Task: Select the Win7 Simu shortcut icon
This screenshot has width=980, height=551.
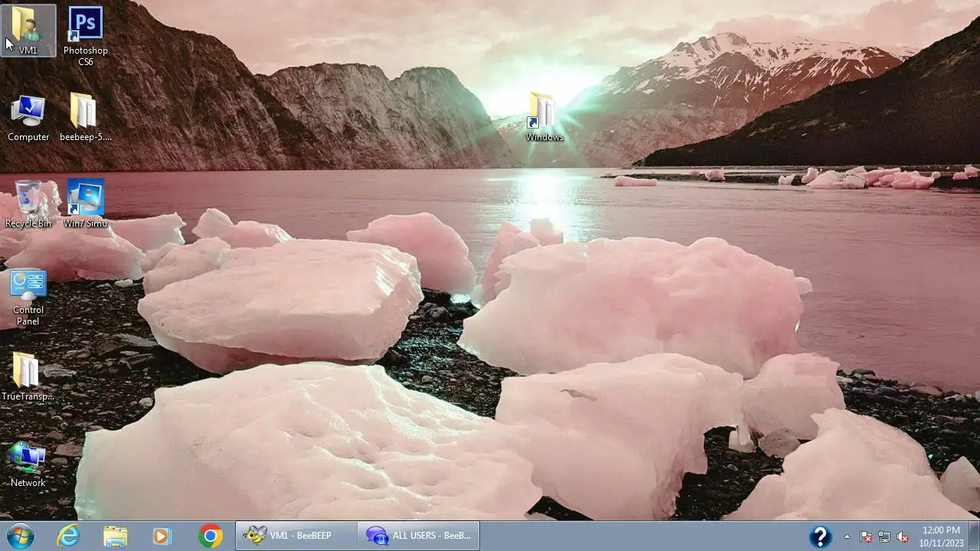Action: pyautogui.click(x=86, y=204)
